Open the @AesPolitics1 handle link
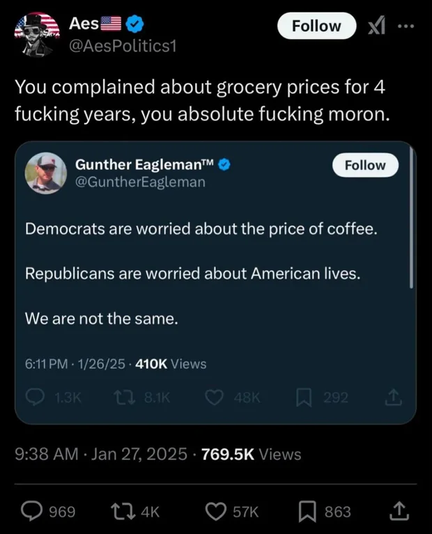 point(123,46)
